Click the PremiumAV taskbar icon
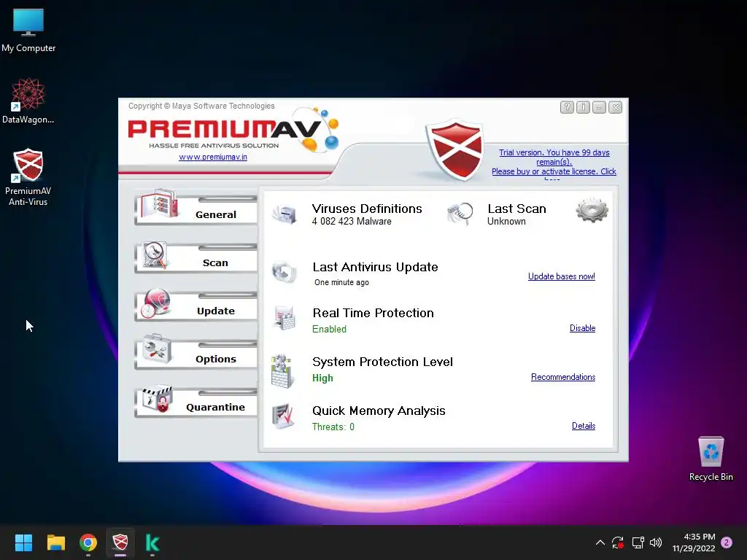747x560 pixels. [x=120, y=542]
